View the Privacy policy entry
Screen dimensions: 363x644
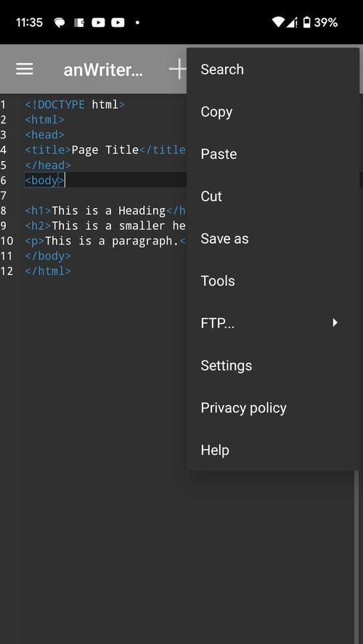(x=273, y=408)
